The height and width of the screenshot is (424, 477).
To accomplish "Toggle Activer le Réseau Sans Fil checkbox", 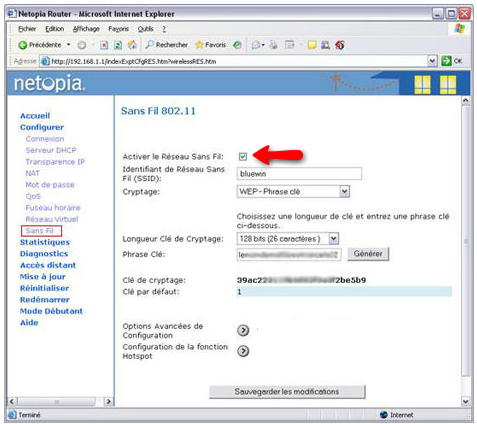I will click(243, 156).
